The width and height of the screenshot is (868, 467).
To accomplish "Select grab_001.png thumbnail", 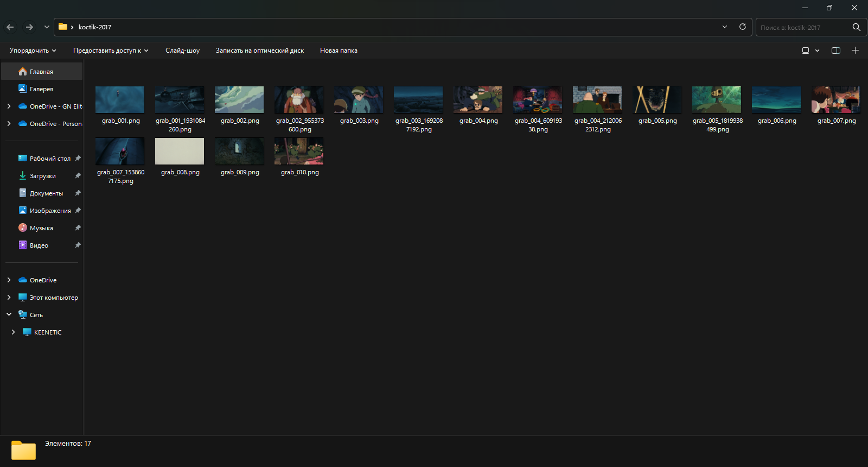I will point(120,99).
